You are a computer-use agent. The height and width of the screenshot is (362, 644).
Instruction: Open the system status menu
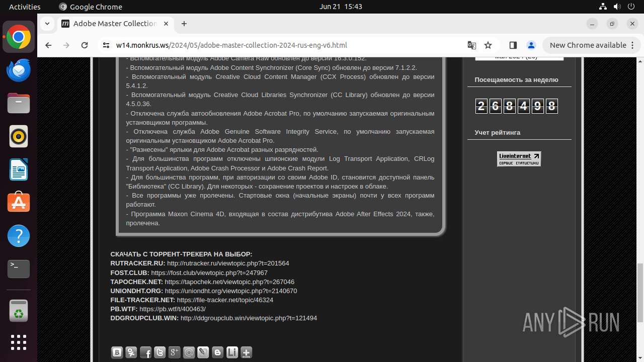617,7
